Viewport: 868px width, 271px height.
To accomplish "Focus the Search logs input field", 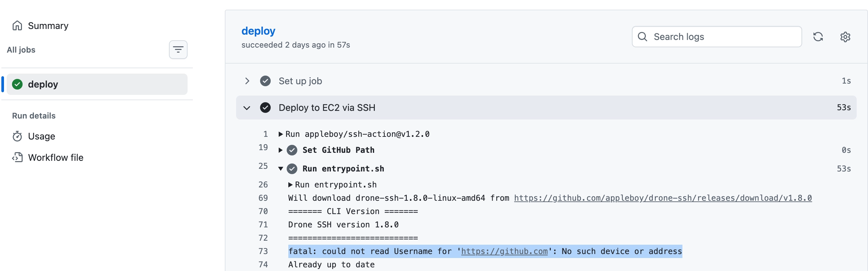I will pyautogui.click(x=717, y=37).
